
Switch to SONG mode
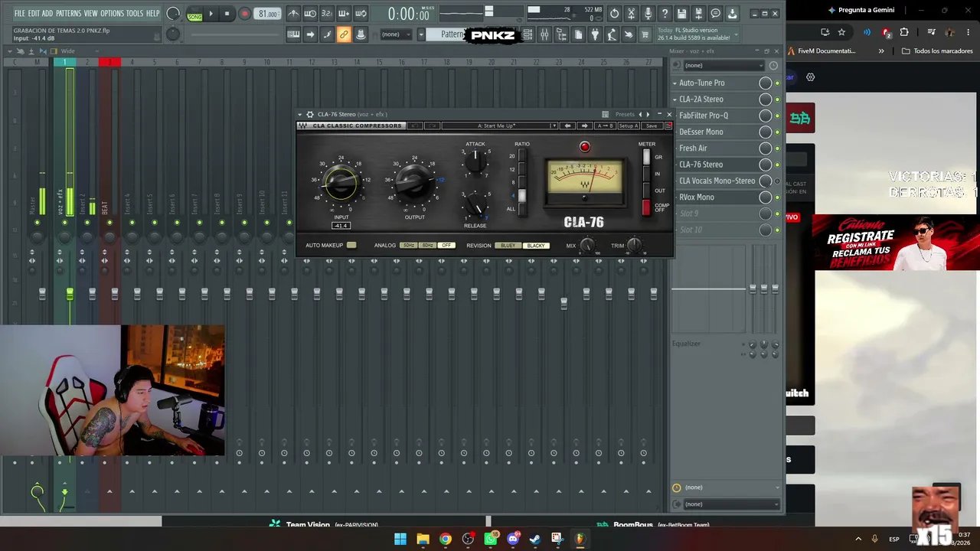click(194, 16)
